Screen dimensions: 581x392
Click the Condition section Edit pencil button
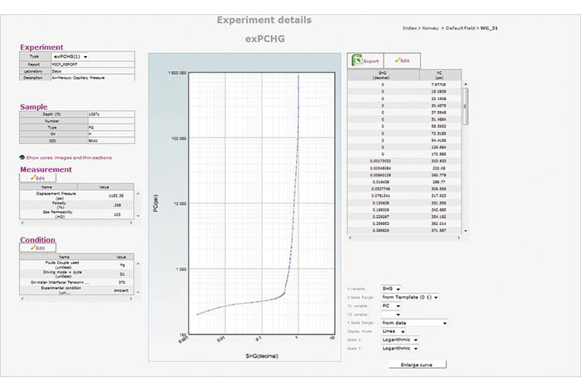[x=38, y=248]
